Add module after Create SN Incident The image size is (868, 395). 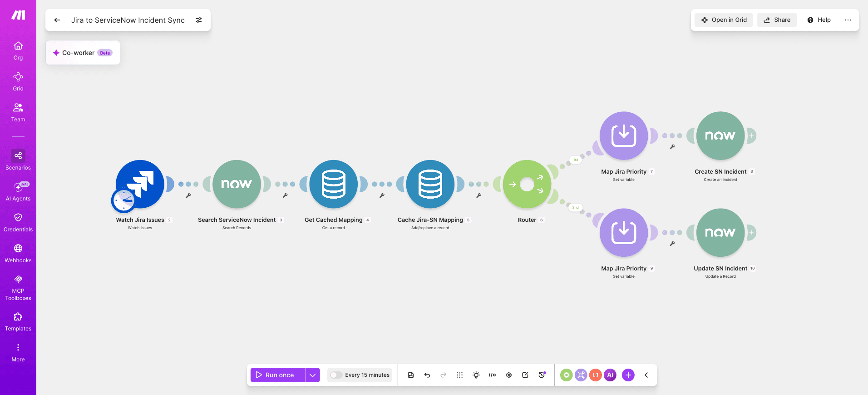tap(752, 135)
